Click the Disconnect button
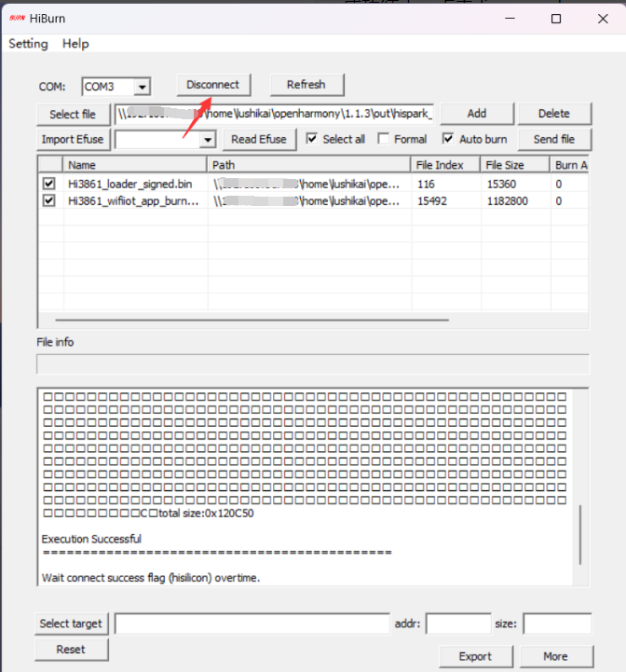This screenshot has height=672, width=626. pos(213,85)
